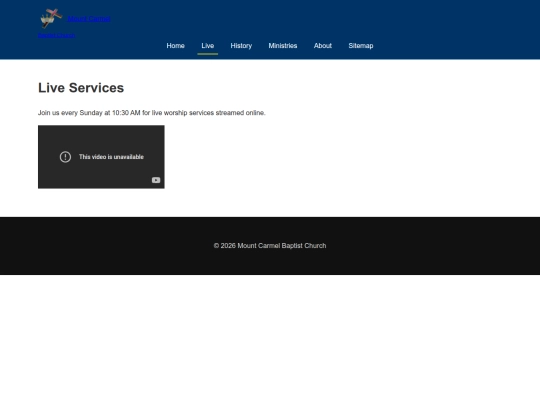
Task: Open the Mount Carmel header link
Action: [89, 19]
